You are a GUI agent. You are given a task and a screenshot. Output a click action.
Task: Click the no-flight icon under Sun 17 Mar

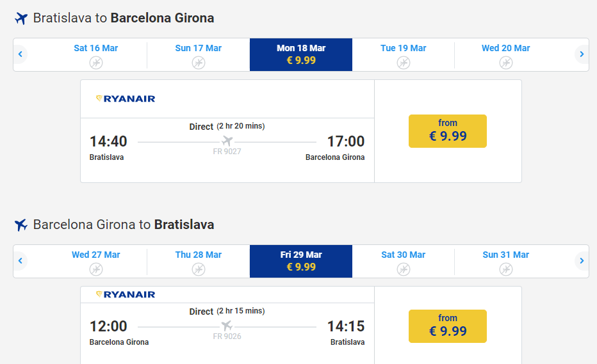pyautogui.click(x=199, y=63)
